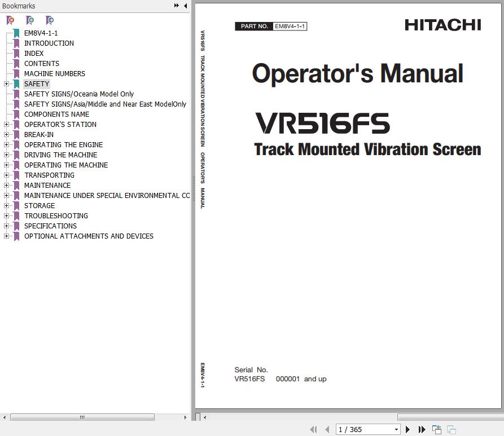
Task: Go to the previous page
Action: click(x=327, y=429)
